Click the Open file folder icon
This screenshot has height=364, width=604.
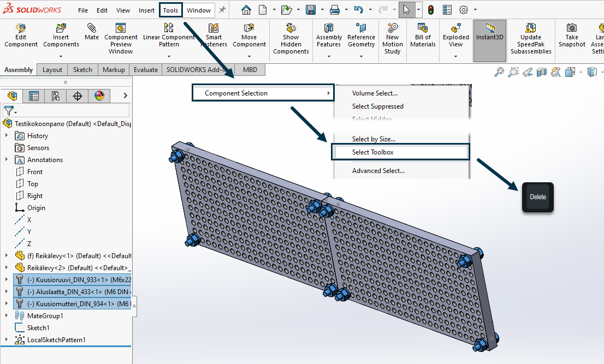[x=286, y=10]
